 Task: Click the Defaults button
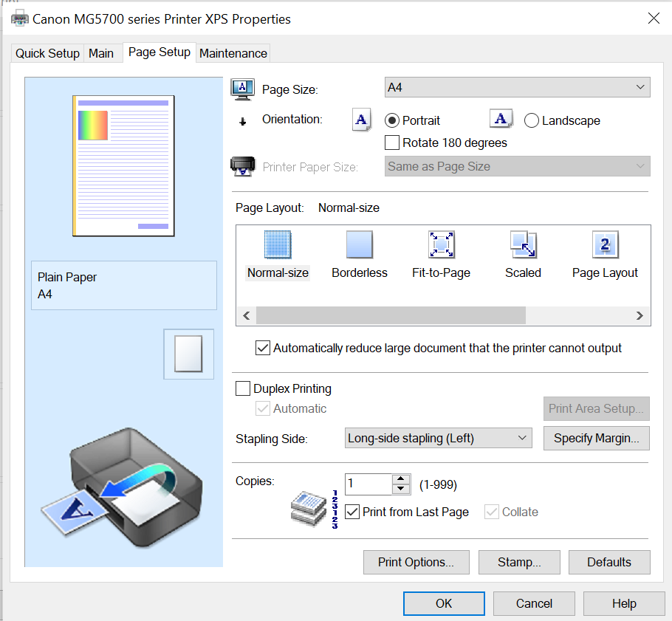(x=608, y=562)
